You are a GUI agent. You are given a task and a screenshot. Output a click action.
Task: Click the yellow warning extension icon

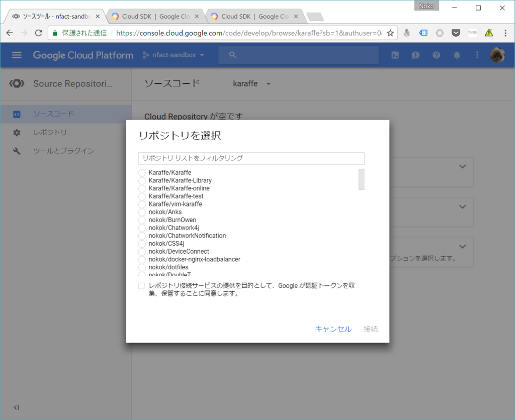tap(489, 33)
